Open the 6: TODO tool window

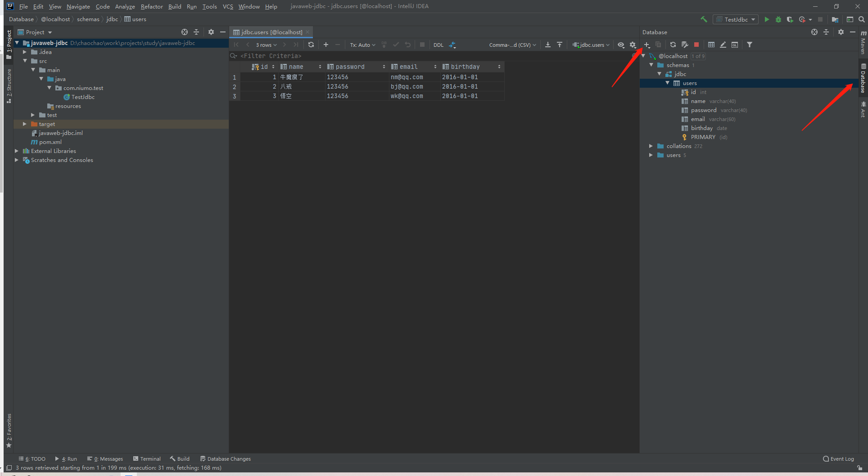point(32,459)
